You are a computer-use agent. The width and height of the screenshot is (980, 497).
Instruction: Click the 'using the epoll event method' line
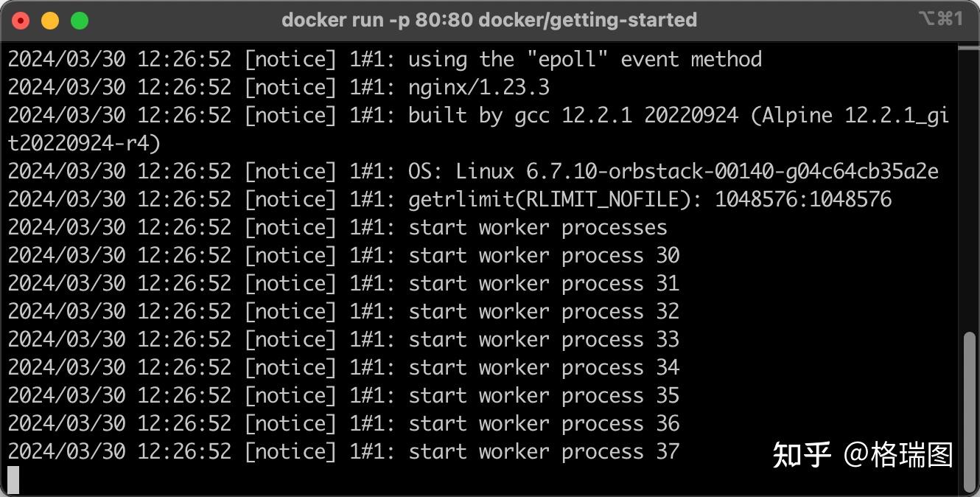coord(582,59)
